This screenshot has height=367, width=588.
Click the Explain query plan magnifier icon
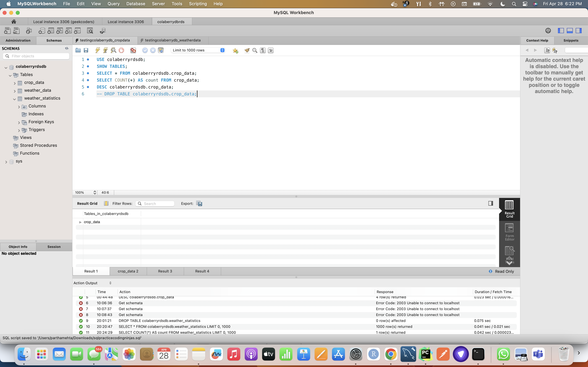(114, 50)
